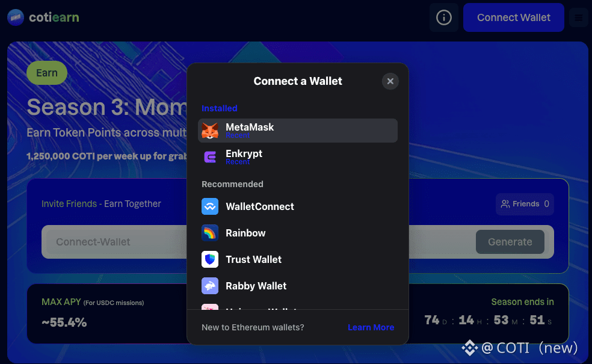Image resolution: width=592 pixels, height=364 pixels.
Task: Open the info circle icon
Action: (x=443, y=17)
